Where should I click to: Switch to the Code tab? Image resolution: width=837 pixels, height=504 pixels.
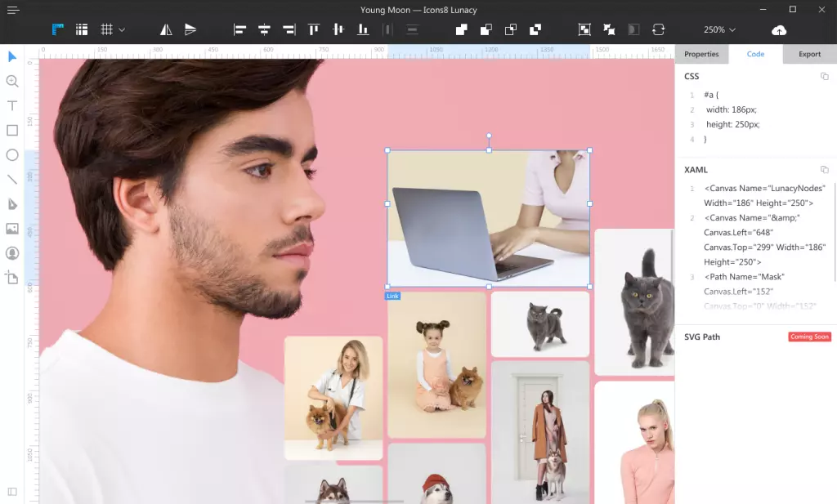pyautogui.click(x=755, y=54)
